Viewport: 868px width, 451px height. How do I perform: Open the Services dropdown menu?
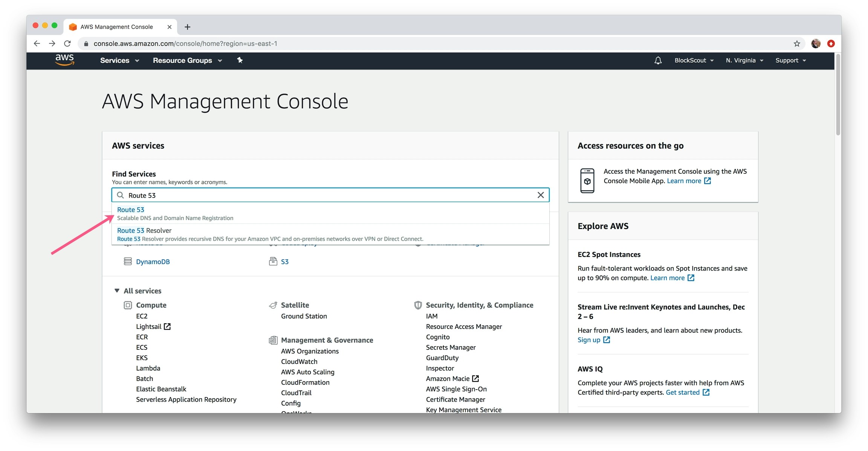coord(119,60)
